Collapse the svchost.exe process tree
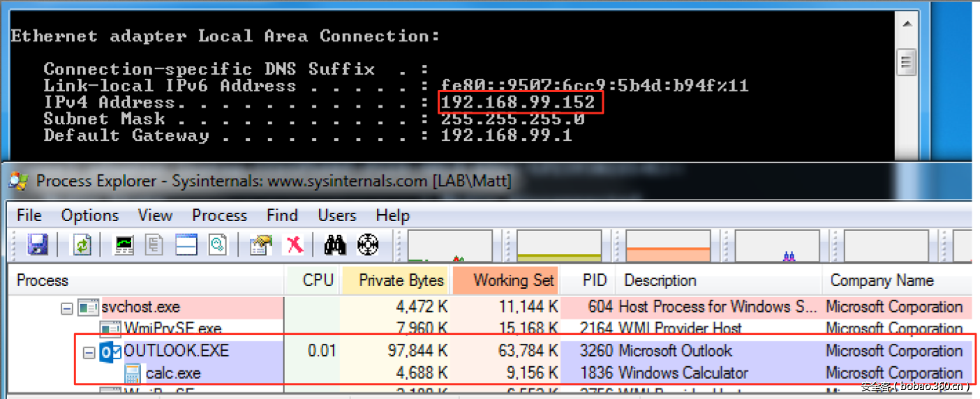The width and height of the screenshot is (980, 399). (x=66, y=307)
